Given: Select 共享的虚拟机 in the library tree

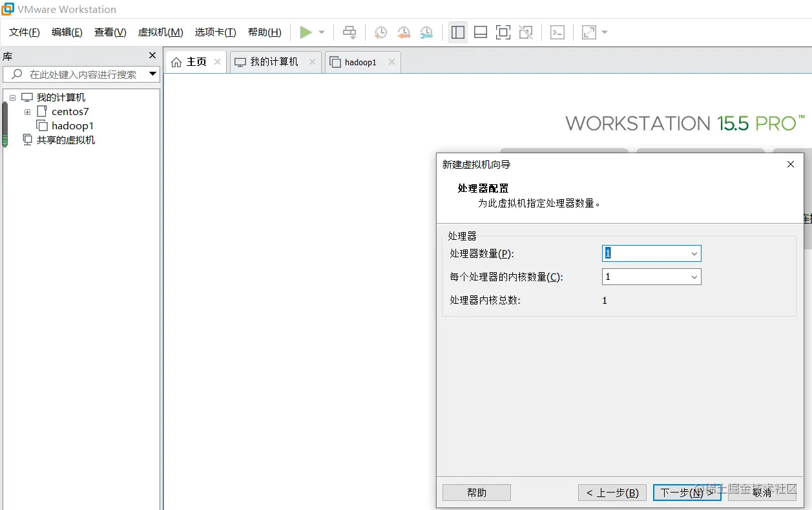Looking at the screenshot, I should [66, 140].
